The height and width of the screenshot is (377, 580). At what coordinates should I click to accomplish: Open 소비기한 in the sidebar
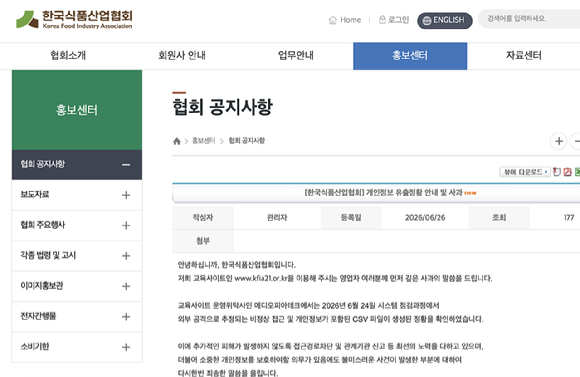pos(35,346)
